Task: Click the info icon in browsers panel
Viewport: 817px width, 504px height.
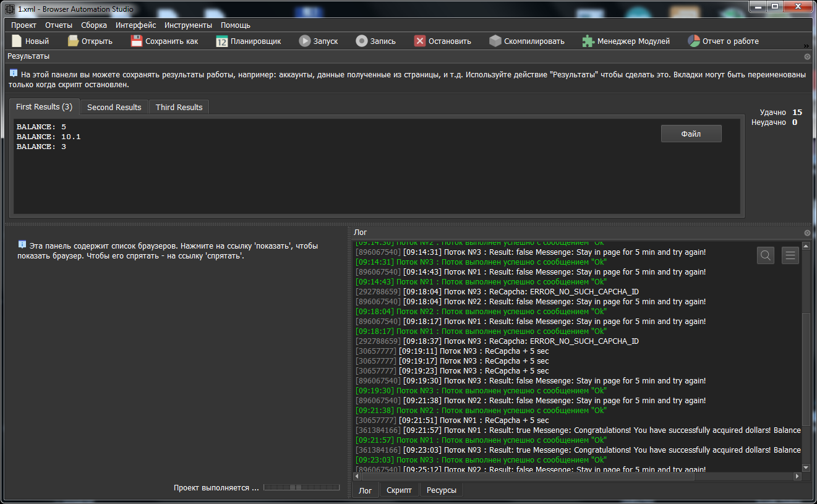Action: click(x=22, y=245)
